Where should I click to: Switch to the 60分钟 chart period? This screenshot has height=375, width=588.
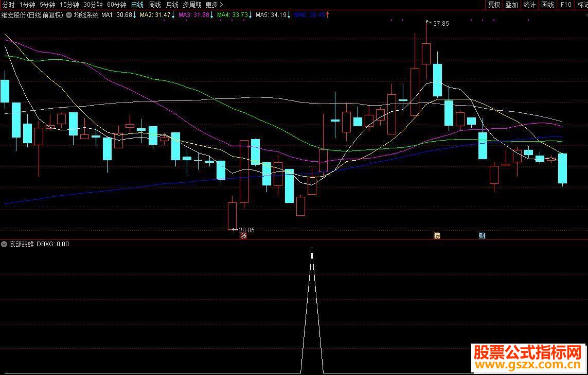tap(117, 5)
